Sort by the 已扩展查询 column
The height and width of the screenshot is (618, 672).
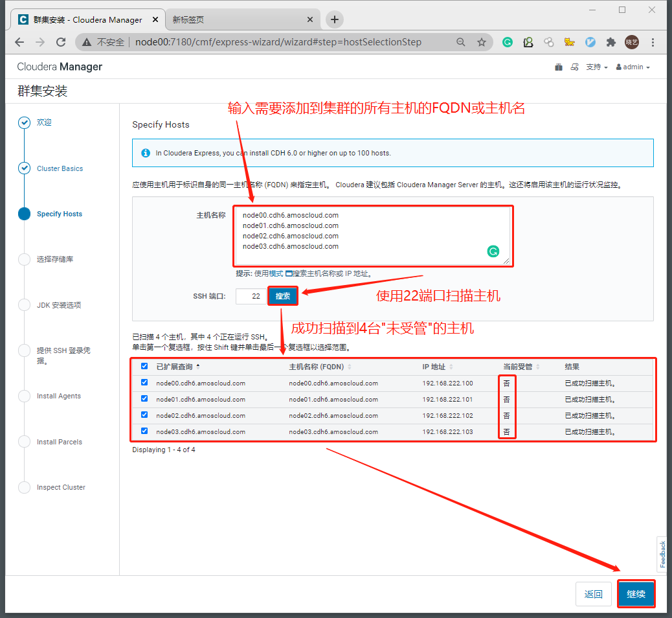pos(178,367)
